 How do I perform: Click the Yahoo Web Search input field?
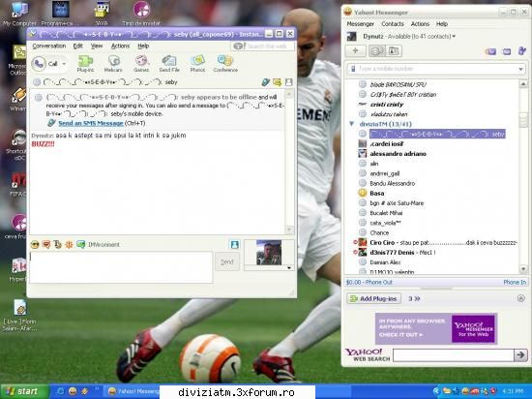click(x=454, y=355)
